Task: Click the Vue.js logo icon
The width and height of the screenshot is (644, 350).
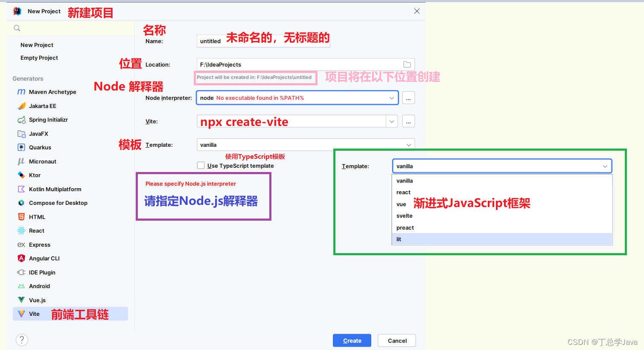Action: [21, 300]
